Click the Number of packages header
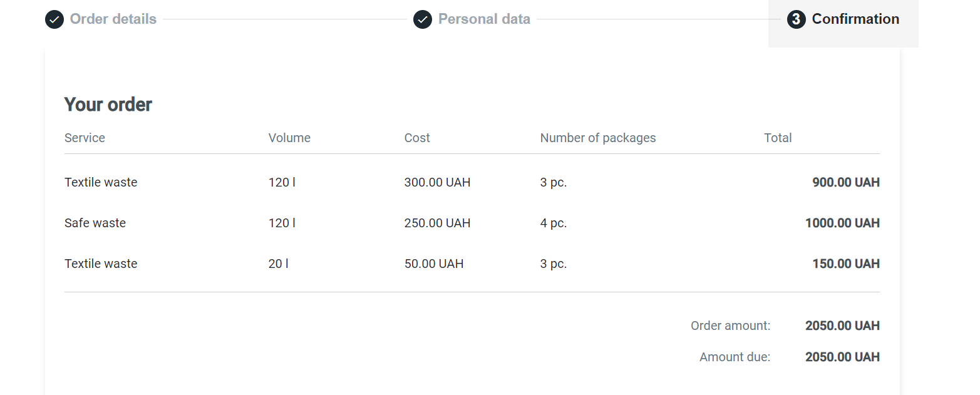 point(597,138)
